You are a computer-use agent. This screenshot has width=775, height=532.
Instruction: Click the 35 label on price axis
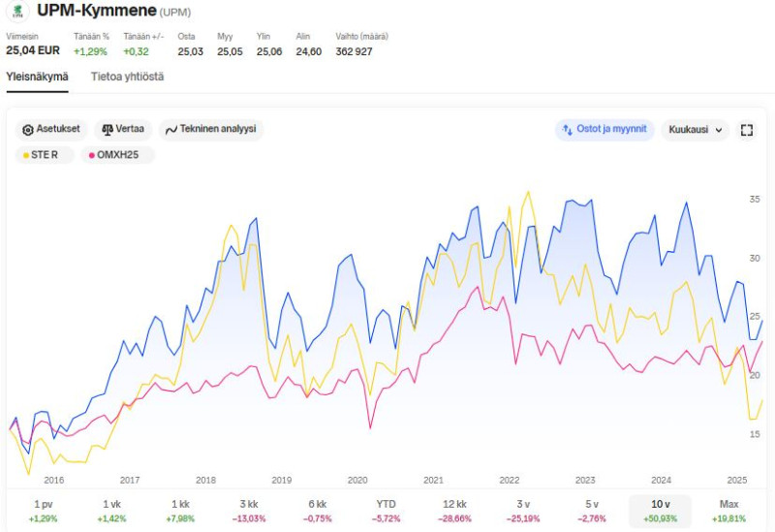[755, 200]
